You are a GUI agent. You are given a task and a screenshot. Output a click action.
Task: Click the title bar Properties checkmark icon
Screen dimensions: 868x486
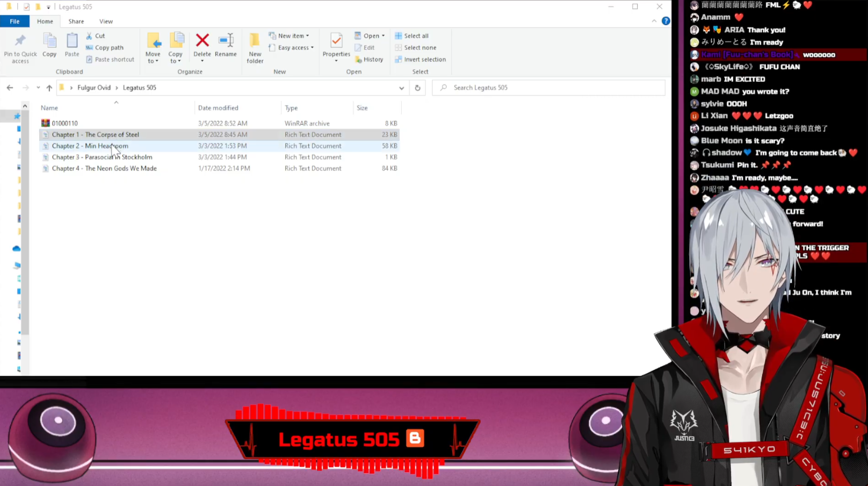[x=26, y=7]
